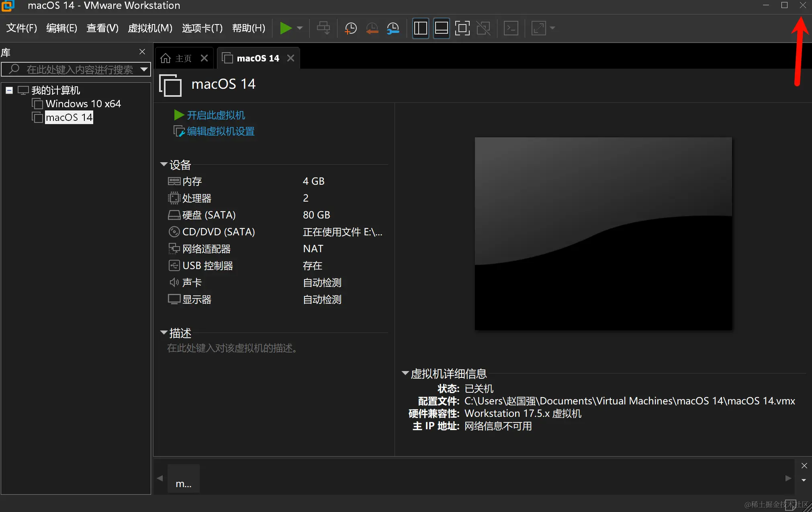812x512 pixels.
Task: Collapse the 我的计算机 tree node
Action: pos(9,90)
